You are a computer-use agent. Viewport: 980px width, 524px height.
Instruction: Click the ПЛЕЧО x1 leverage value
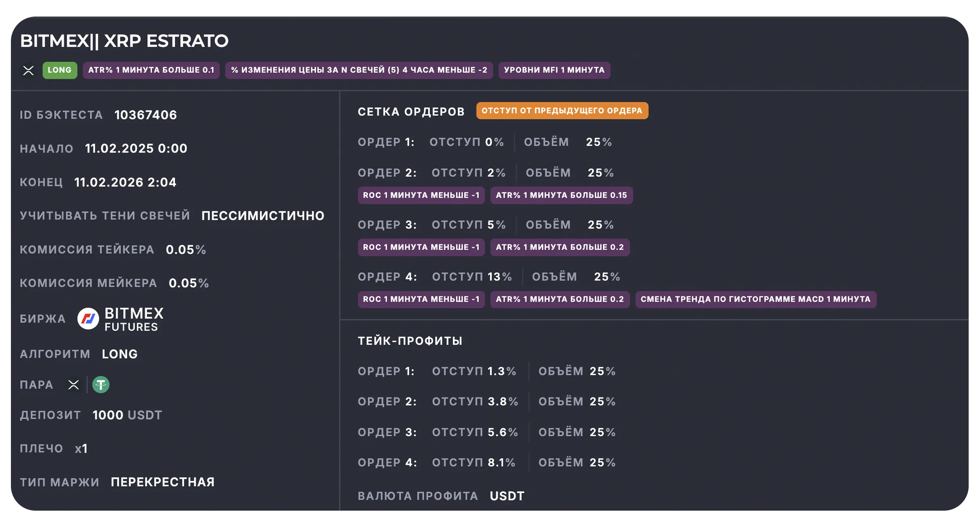(81, 448)
